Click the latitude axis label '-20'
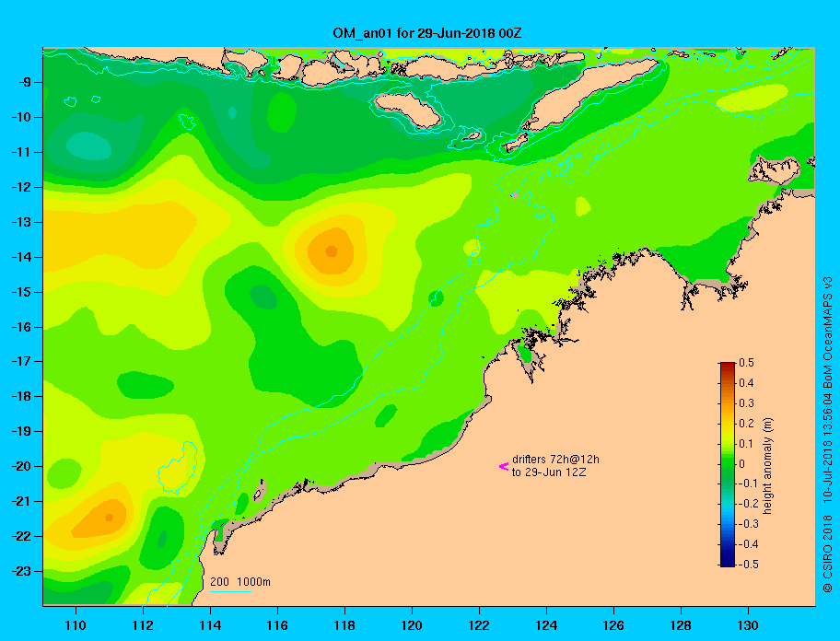The height and width of the screenshot is (641, 840). tap(21, 466)
